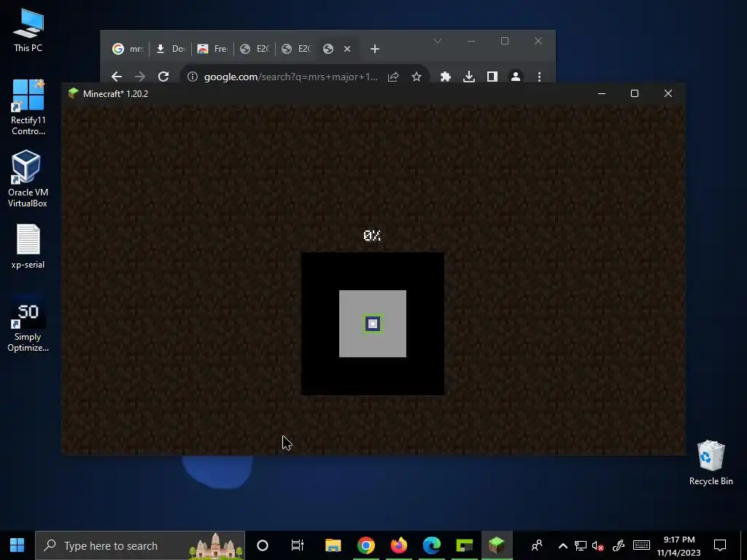Viewport: 747px width, 560px height.
Task: Open File Explorer from taskbar
Action: [x=333, y=545]
